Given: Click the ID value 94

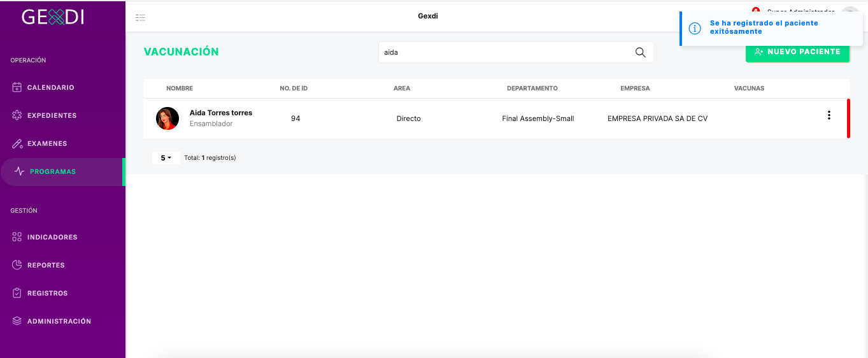Looking at the screenshot, I should (x=295, y=118).
